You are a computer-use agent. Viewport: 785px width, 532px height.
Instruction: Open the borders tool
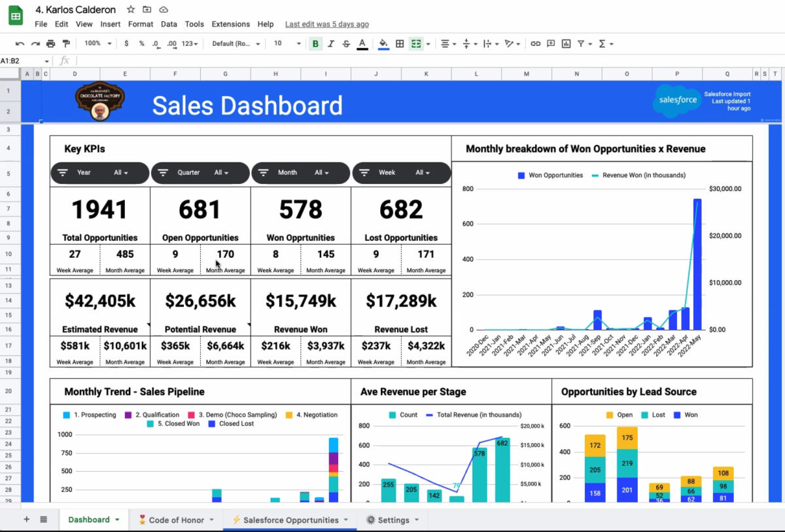(400, 44)
